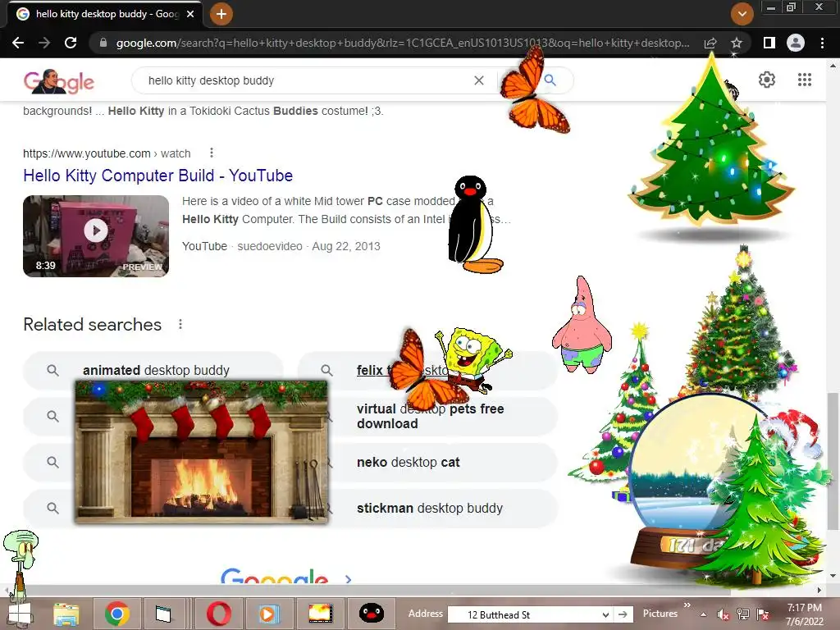Go back to the previous page
This screenshot has width=840, height=630.
pyautogui.click(x=18, y=43)
